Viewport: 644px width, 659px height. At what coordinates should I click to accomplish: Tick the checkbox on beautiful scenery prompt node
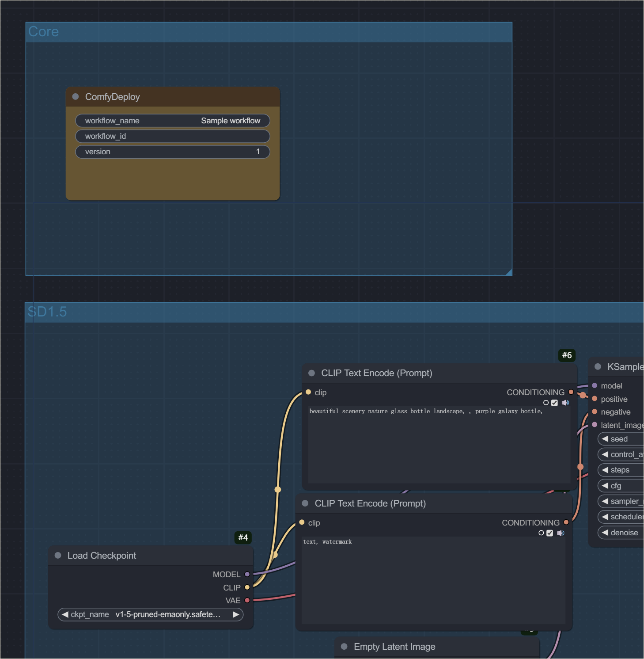point(554,403)
